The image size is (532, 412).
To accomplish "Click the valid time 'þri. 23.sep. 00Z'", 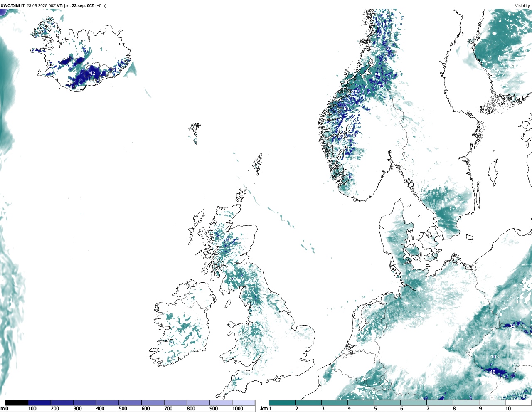I will [79, 5].
